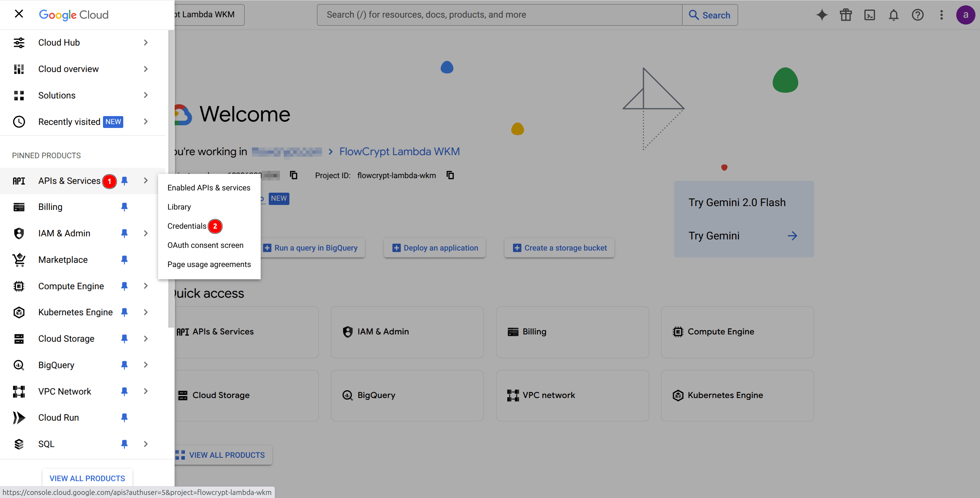The height and width of the screenshot is (498, 980).
Task: Unpin BigQuery from pinned products
Action: click(x=124, y=365)
